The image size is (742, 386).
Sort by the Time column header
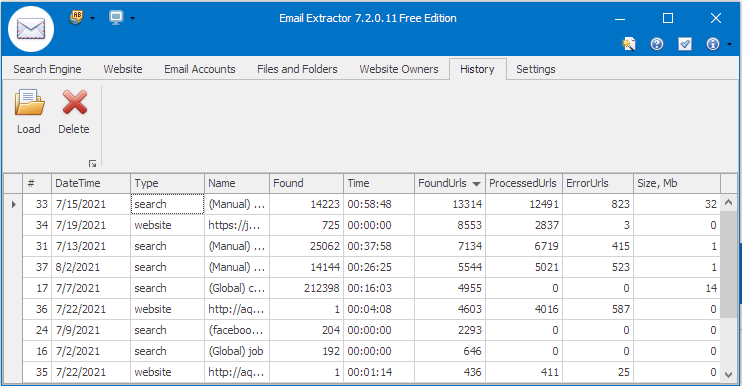(x=379, y=183)
